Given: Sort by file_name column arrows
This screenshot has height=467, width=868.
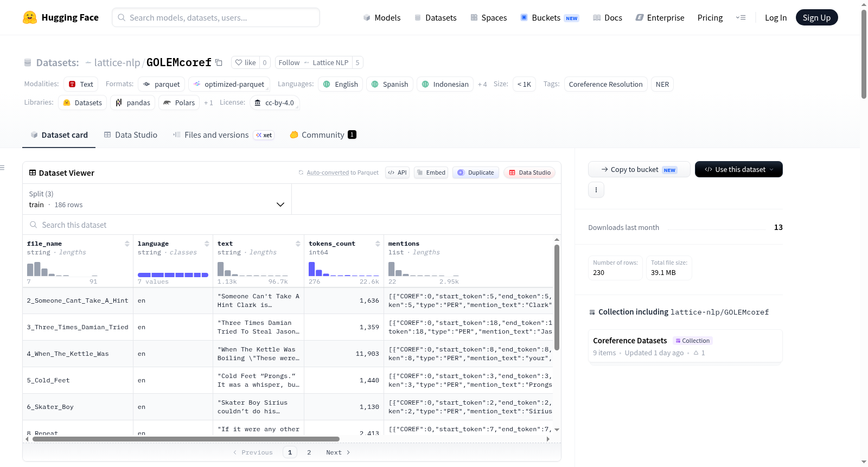Looking at the screenshot, I should pyautogui.click(x=127, y=244).
